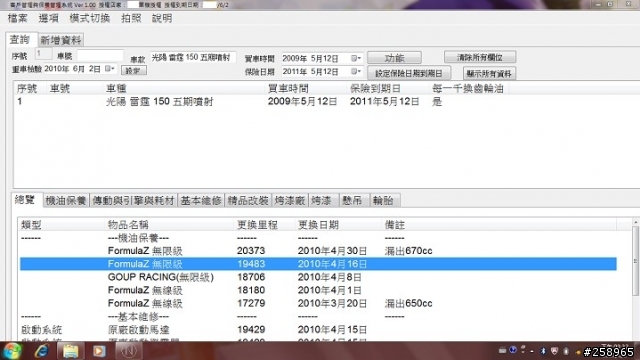Open the 檔案 menu
This screenshot has width=640, height=360.
(x=18, y=18)
